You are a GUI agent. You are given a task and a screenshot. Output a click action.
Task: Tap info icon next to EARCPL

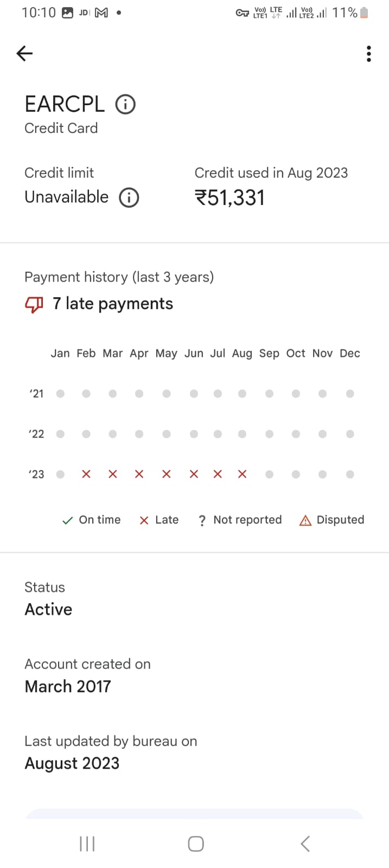(x=125, y=104)
